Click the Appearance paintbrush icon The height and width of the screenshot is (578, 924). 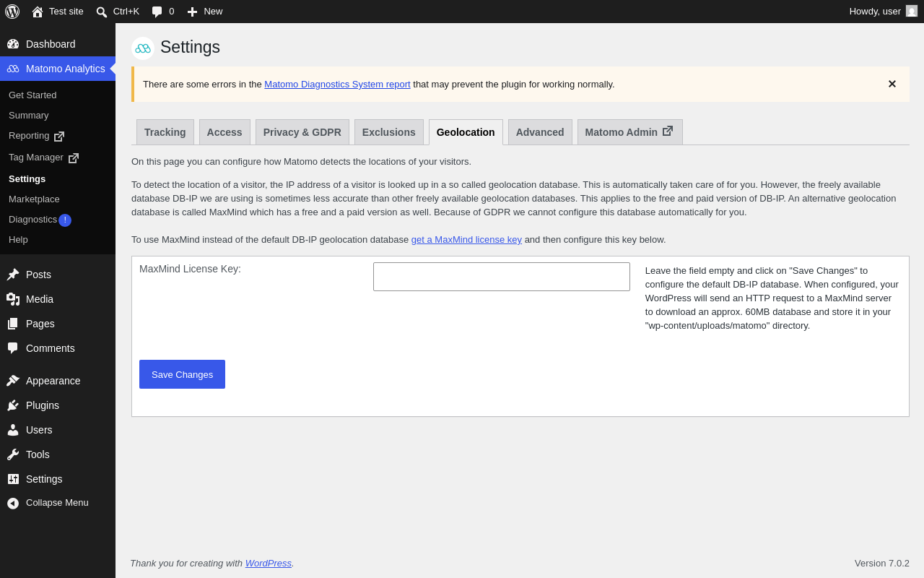click(13, 381)
